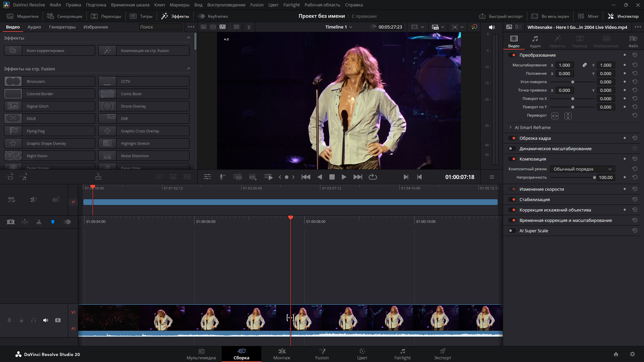Enable Dynamic Zoom toggle switch
Screen dimensions: 644x362
coord(512,148)
